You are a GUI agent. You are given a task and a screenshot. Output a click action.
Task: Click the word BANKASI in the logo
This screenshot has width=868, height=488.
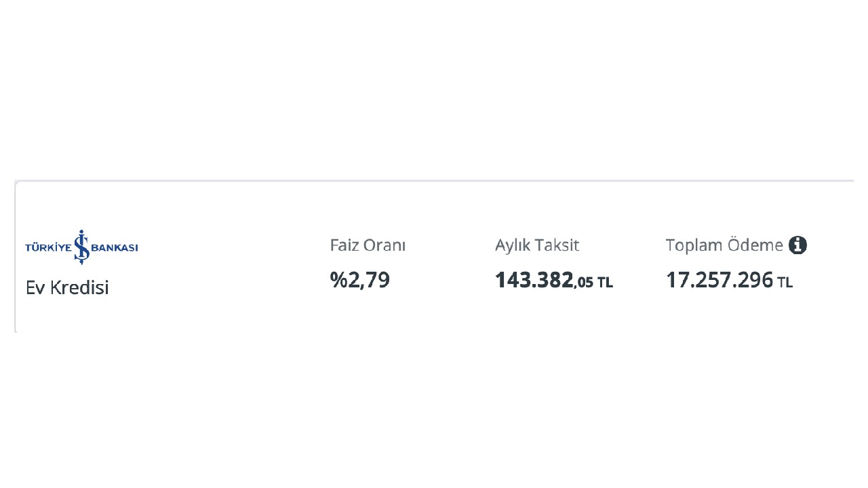pos(115,248)
